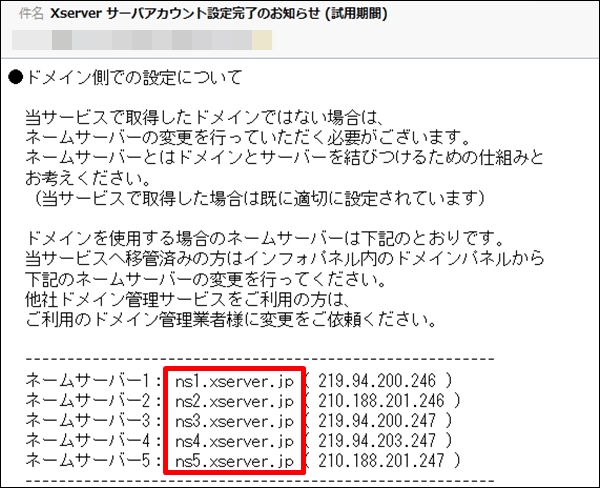Screen dimensions: 600x488
Task: Click the line 'ご利用のドメイン管理業者様に変更をご依頼ください。'
Action: pos(232,320)
